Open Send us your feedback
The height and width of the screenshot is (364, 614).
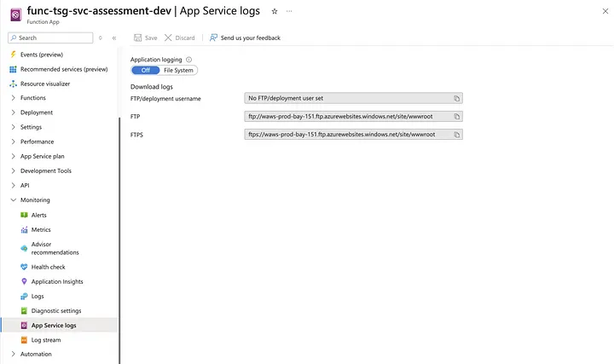tap(245, 38)
